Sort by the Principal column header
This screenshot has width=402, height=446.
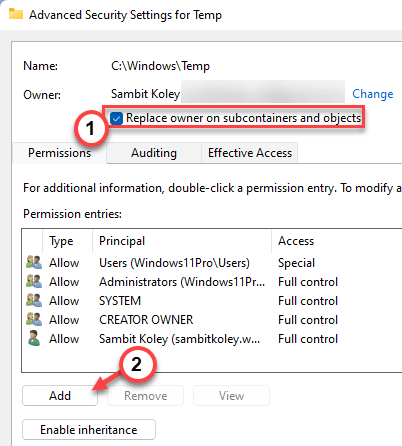tap(182, 241)
